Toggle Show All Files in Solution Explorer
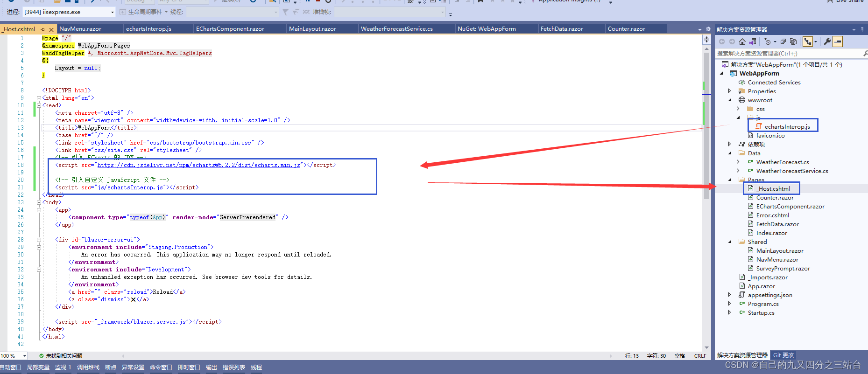This screenshot has height=374, width=868. pos(793,42)
